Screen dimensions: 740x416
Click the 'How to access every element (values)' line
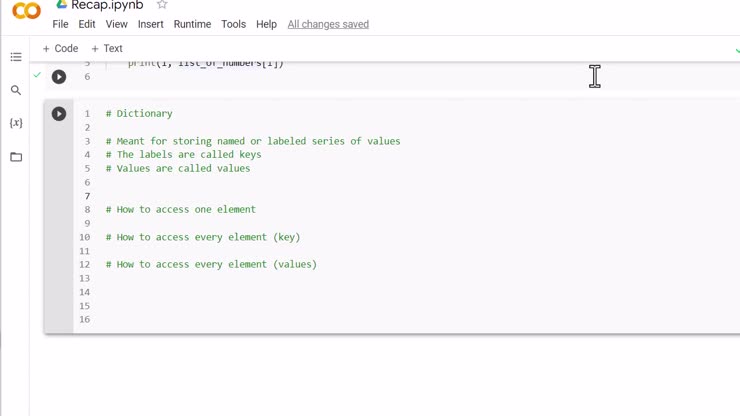(x=211, y=264)
